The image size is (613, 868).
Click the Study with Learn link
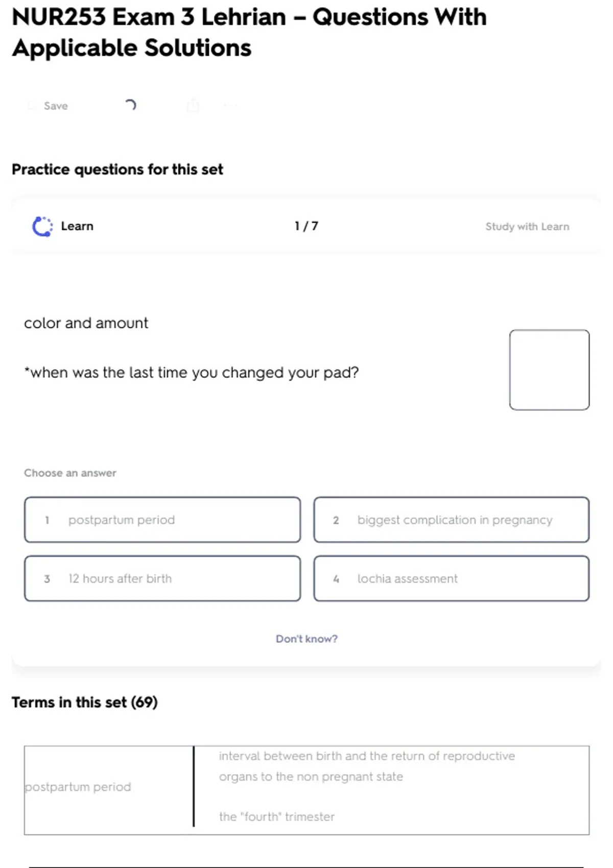tap(527, 227)
